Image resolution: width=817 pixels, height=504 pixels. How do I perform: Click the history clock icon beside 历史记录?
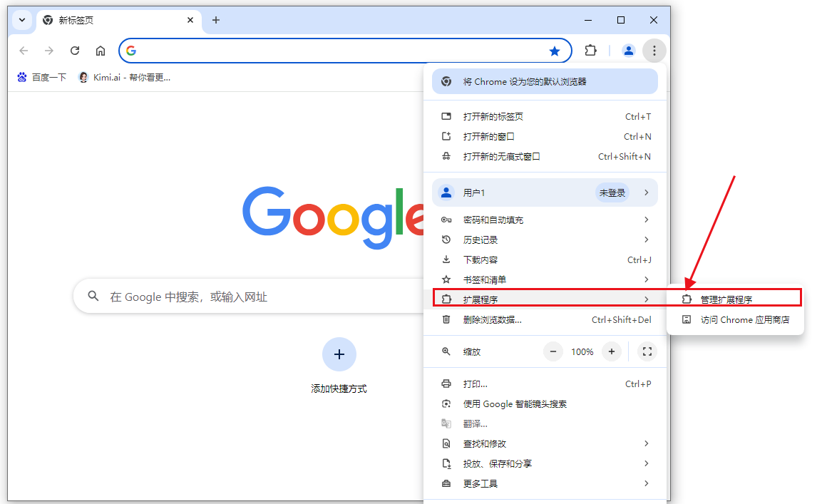pyautogui.click(x=446, y=240)
